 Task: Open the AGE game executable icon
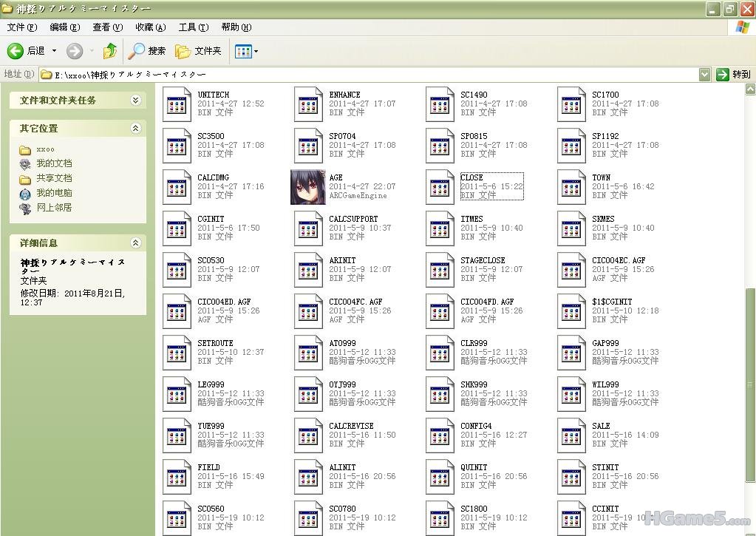pos(308,187)
